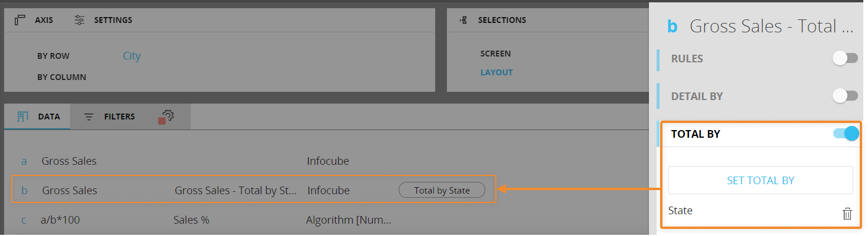This screenshot has height=236, width=868.
Task: Open the gear settings tab icon
Action: point(167,116)
